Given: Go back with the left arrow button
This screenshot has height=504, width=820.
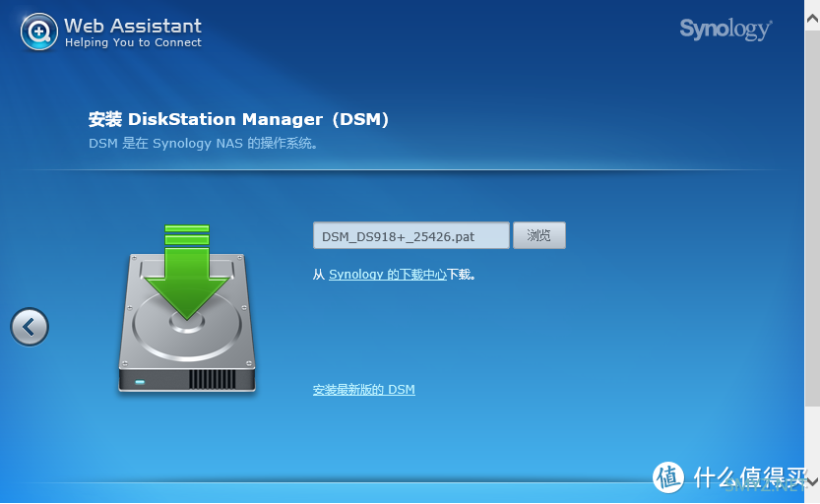Looking at the screenshot, I should point(30,327).
